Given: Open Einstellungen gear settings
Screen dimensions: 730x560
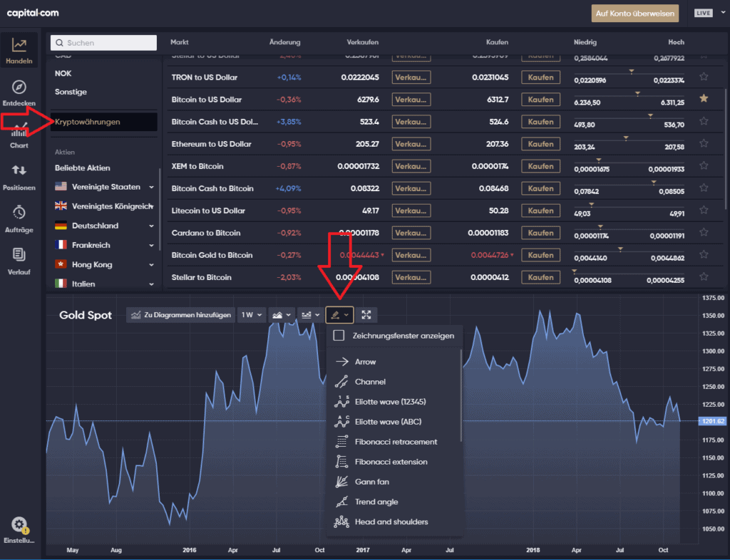Looking at the screenshot, I should click(19, 531).
